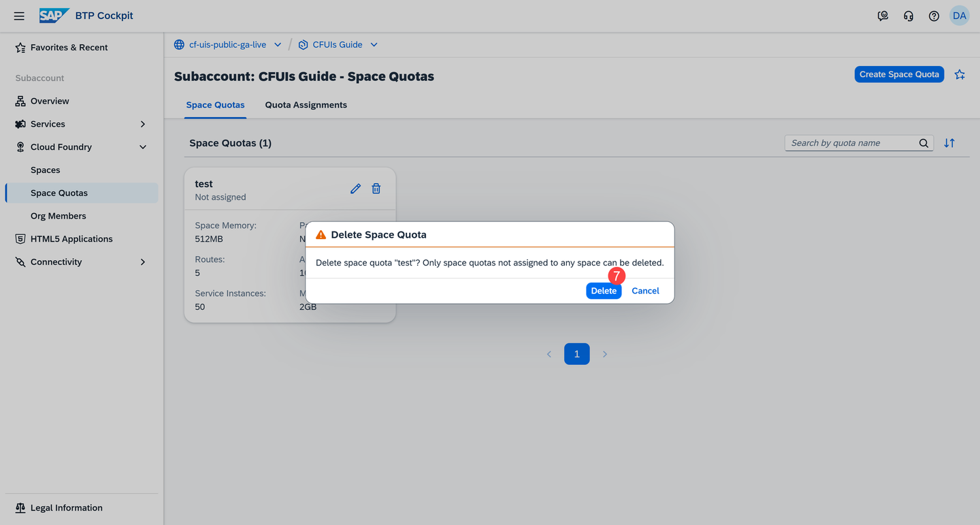Click the Connectivity sidebar icon

click(x=20, y=262)
